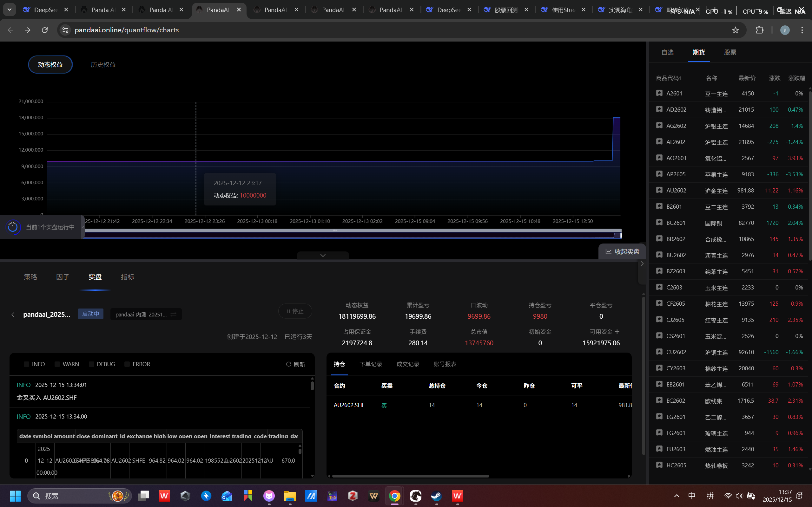Select the 实盘 tab
The width and height of the screenshot is (812, 507).
point(95,276)
